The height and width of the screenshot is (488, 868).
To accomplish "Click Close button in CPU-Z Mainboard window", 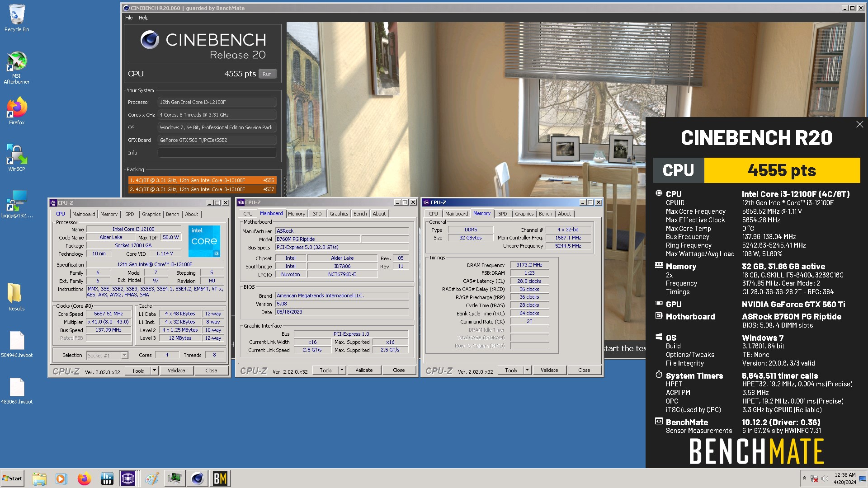I will 399,370.
